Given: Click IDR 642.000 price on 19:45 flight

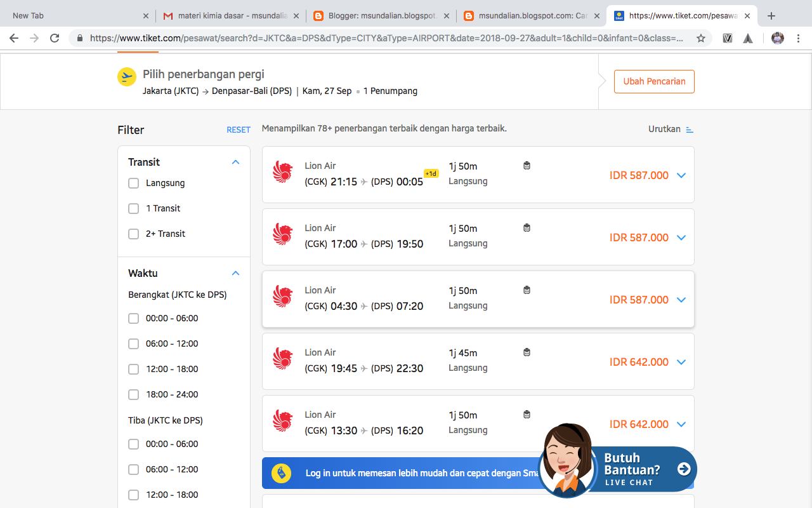Looking at the screenshot, I should point(639,362).
